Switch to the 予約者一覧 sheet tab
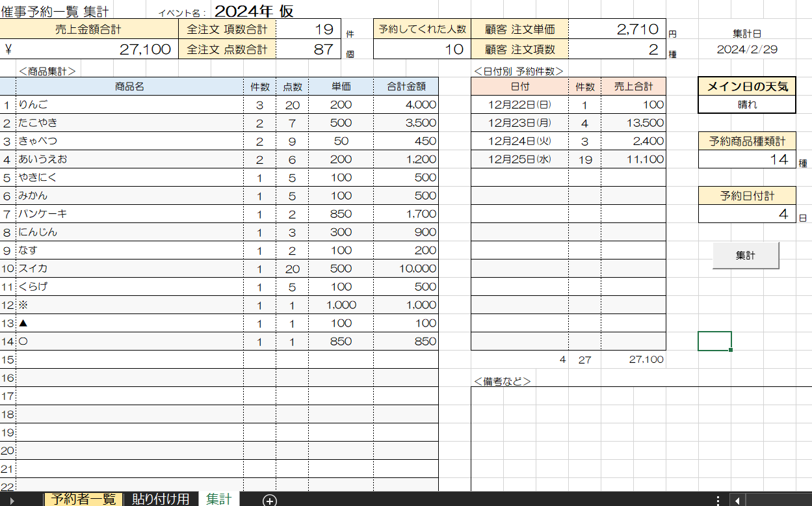This screenshot has width=812, height=506. (83, 499)
